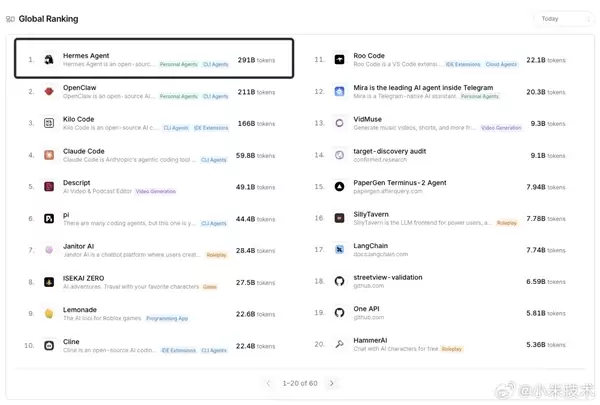Click the SillyTavern app icon
The height and width of the screenshot is (405, 600).
point(339,218)
